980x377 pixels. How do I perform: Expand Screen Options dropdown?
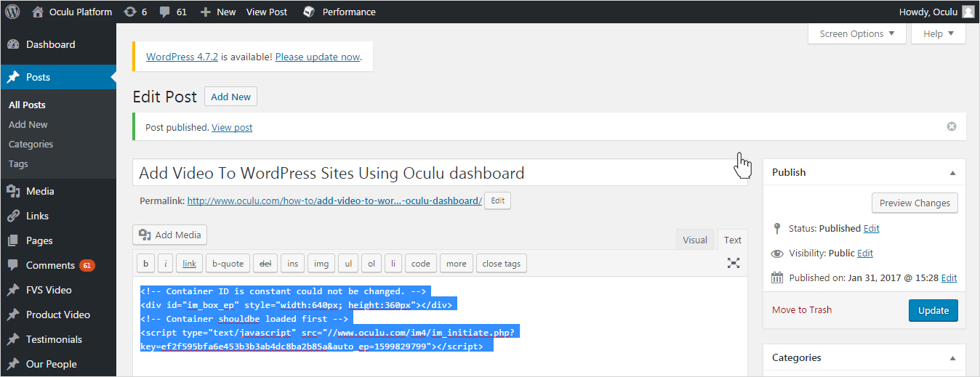coord(857,33)
